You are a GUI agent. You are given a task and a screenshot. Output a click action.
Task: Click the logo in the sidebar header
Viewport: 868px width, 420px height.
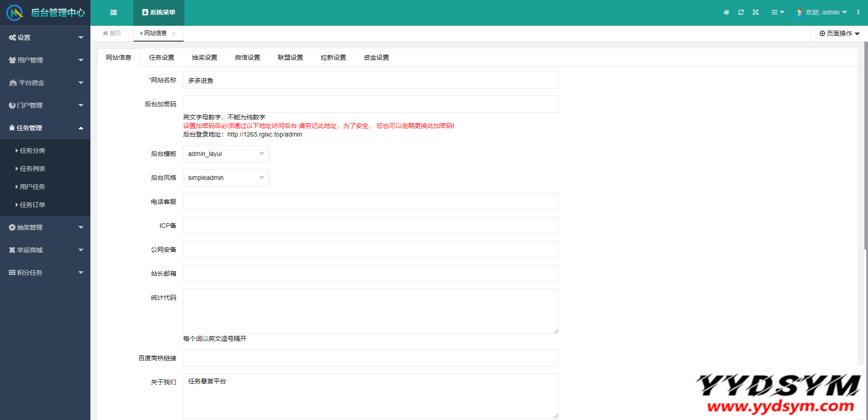tap(15, 13)
